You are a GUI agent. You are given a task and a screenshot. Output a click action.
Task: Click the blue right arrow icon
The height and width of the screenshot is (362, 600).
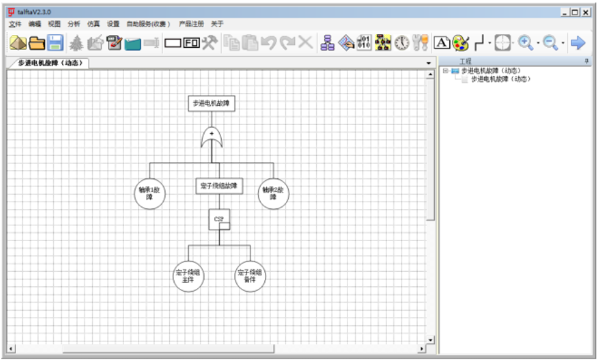pos(578,43)
